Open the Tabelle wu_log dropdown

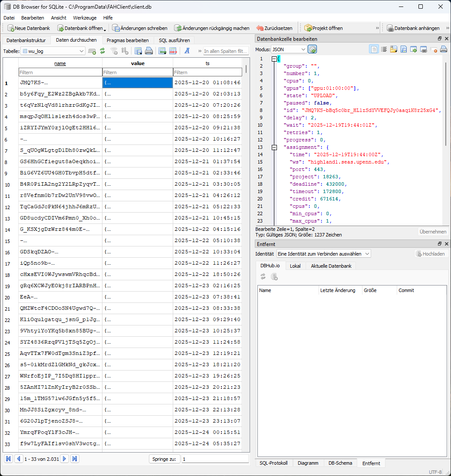pos(53,51)
